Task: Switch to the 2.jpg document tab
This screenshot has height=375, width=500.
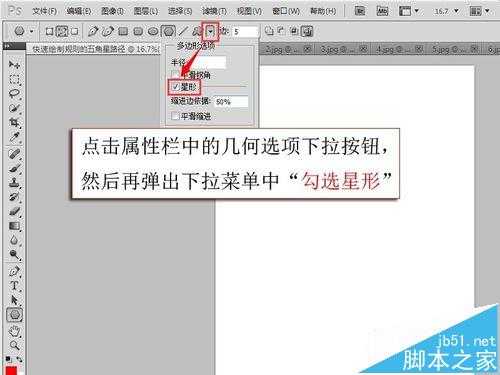Action: pyautogui.click(x=282, y=49)
